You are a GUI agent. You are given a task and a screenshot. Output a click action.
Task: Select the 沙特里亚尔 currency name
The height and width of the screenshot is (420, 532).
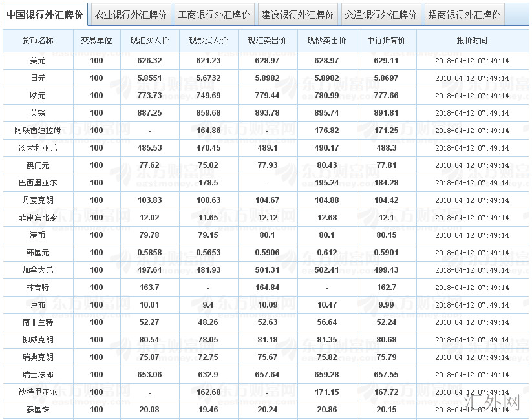pyautogui.click(x=37, y=392)
